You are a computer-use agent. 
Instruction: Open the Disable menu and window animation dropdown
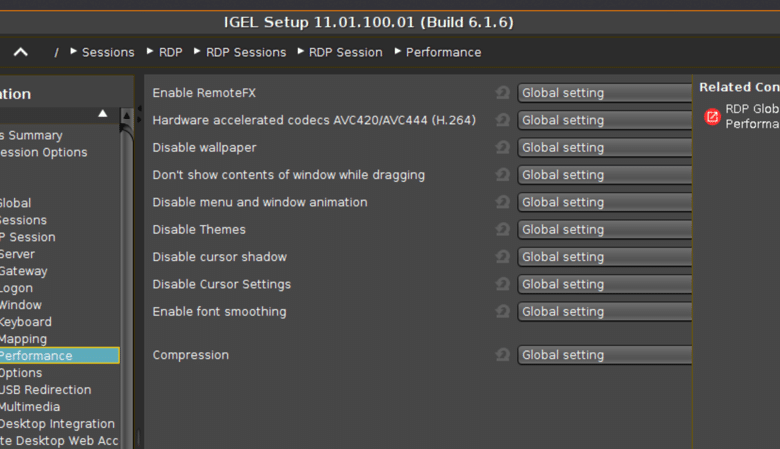(604, 202)
